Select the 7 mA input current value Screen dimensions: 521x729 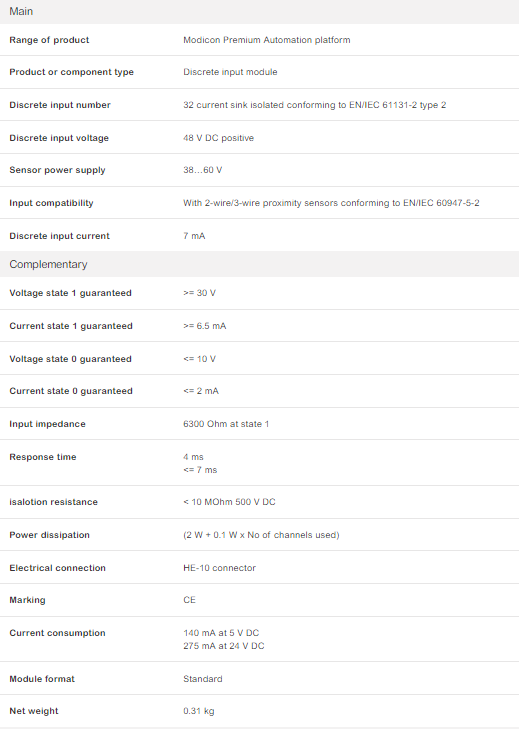pyautogui.click(x=194, y=236)
